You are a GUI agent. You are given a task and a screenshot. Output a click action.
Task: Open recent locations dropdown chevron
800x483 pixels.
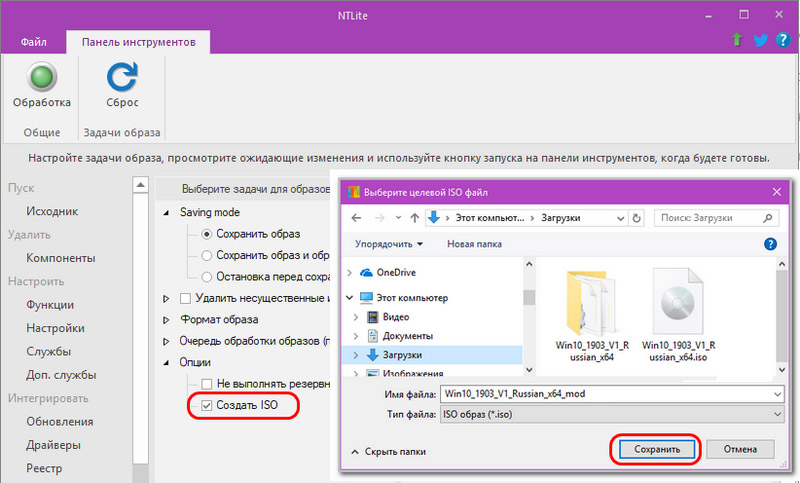click(398, 218)
